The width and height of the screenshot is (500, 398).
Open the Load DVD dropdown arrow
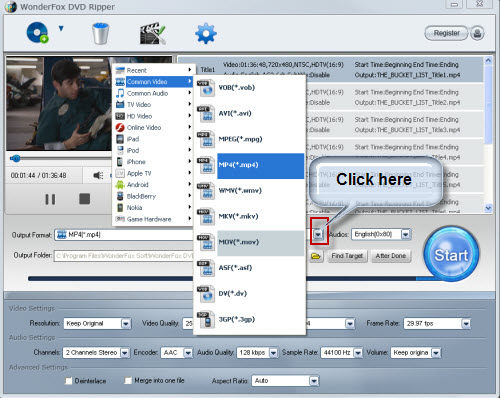click(x=61, y=29)
